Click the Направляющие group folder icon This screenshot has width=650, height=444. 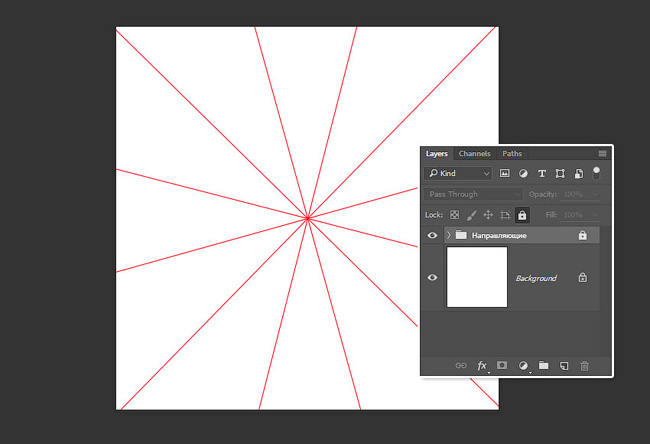(x=461, y=235)
